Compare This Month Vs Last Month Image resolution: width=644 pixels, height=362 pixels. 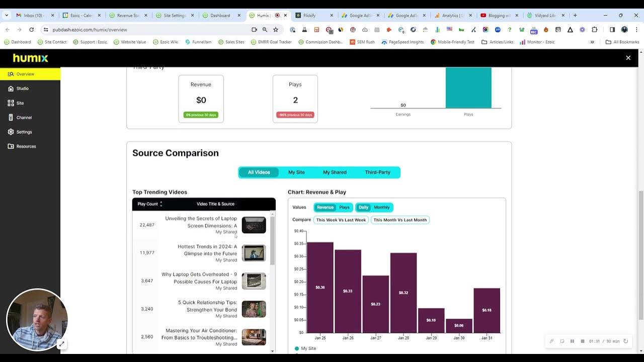(x=400, y=220)
